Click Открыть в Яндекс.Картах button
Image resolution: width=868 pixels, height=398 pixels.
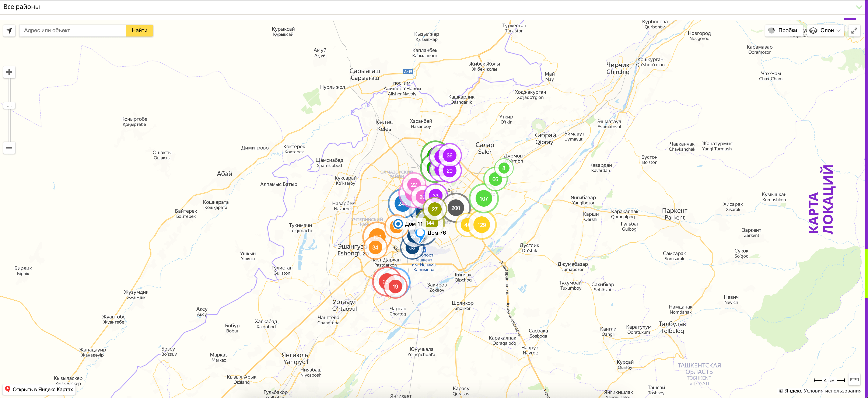(39, 389)
